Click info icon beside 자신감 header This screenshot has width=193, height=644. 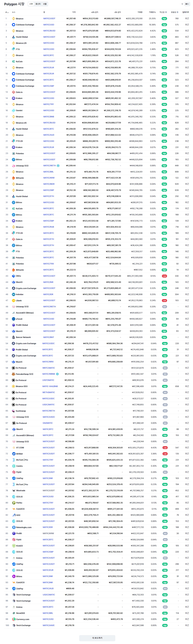coord(166,12)
